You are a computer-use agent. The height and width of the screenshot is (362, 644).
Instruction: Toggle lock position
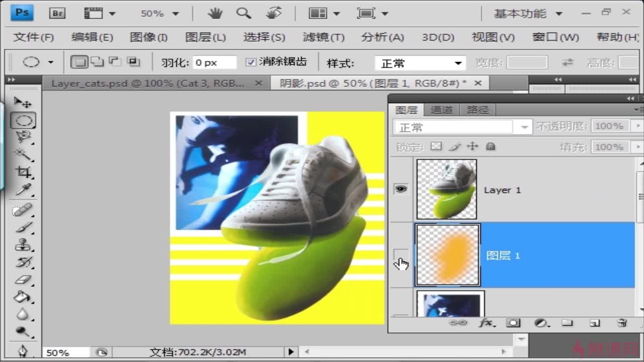(x=472, y=146)
